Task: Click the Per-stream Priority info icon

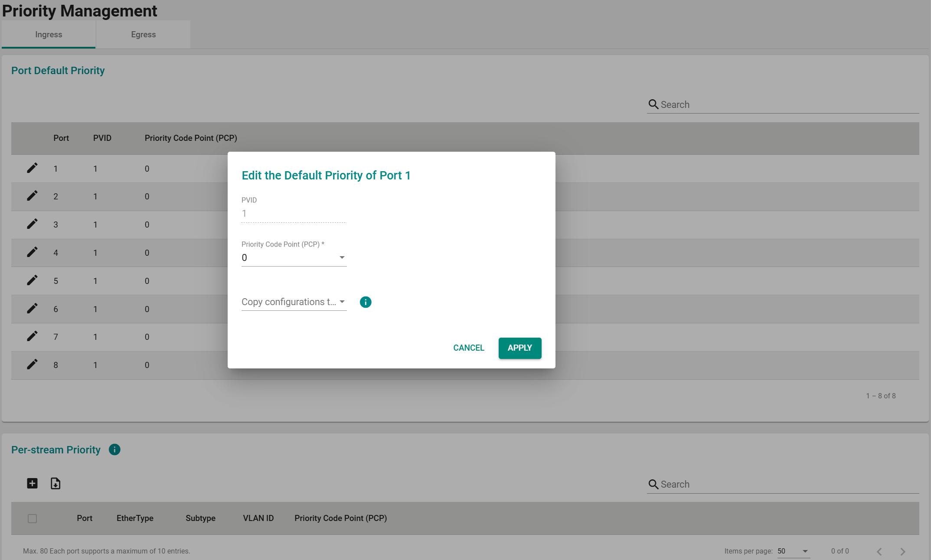Action: coord(114,450)
